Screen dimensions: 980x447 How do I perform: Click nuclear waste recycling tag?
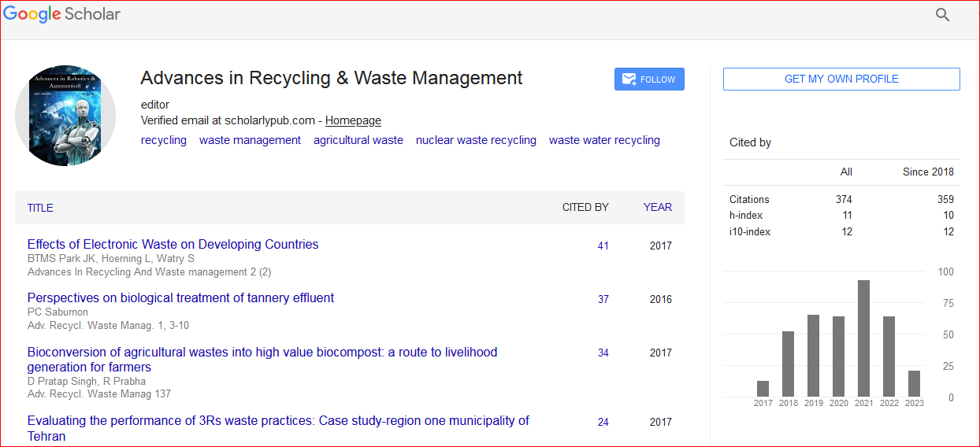[476, 140]
